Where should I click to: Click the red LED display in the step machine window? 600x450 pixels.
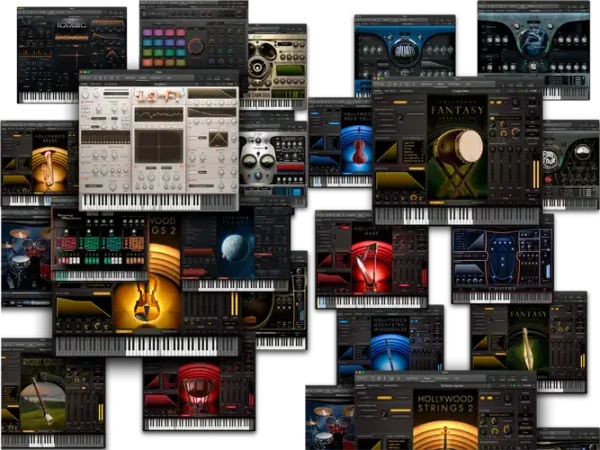pyautogui.click(x=69, y=243)
